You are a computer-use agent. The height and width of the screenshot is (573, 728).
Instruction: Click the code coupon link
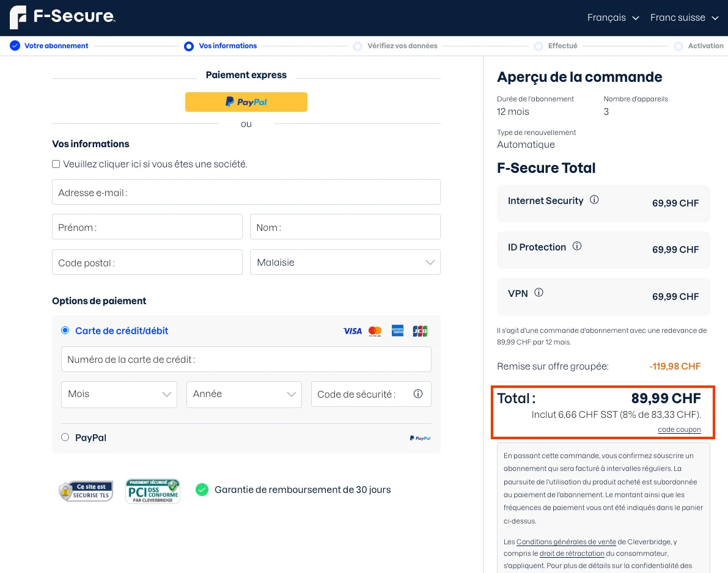click(679, 429)
